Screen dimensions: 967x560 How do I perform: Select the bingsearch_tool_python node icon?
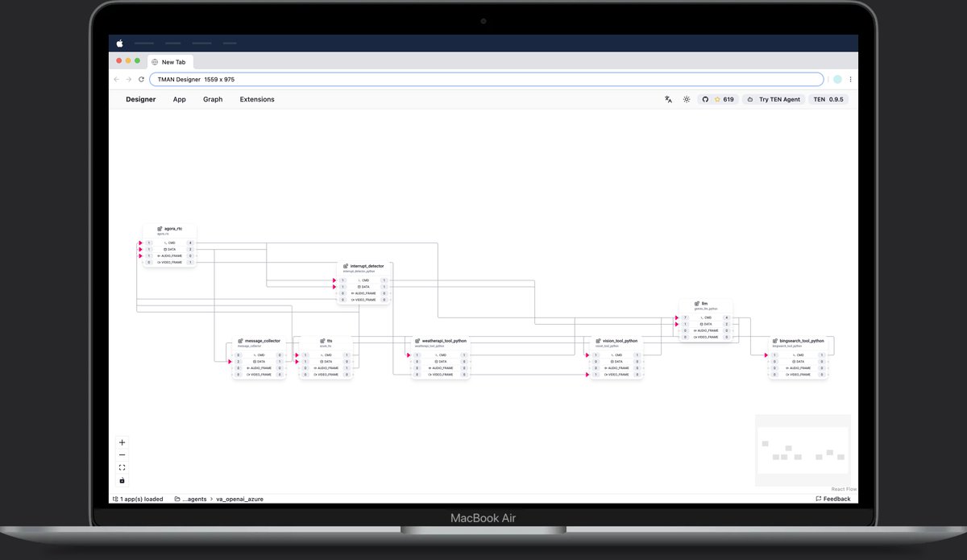(x=775, y=341)
